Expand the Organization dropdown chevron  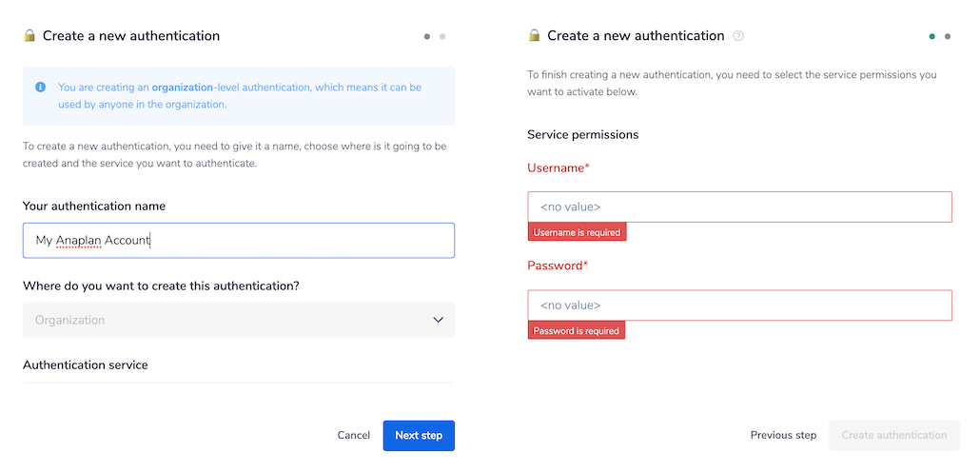(438, 320)
